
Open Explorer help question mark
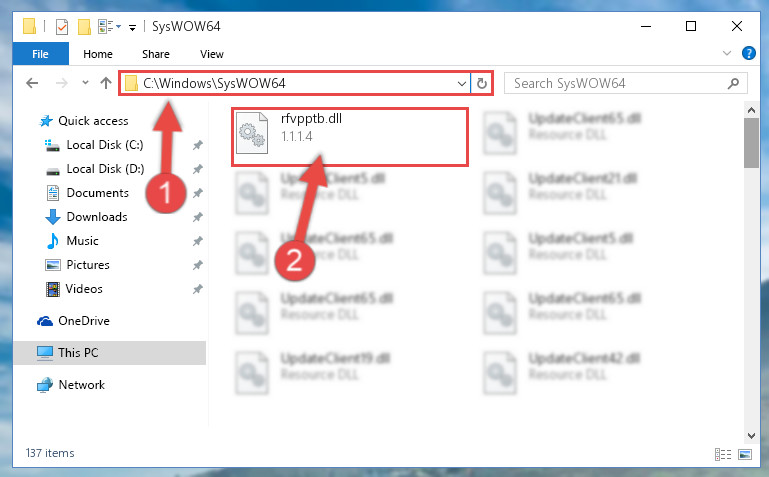pos(748,53)
